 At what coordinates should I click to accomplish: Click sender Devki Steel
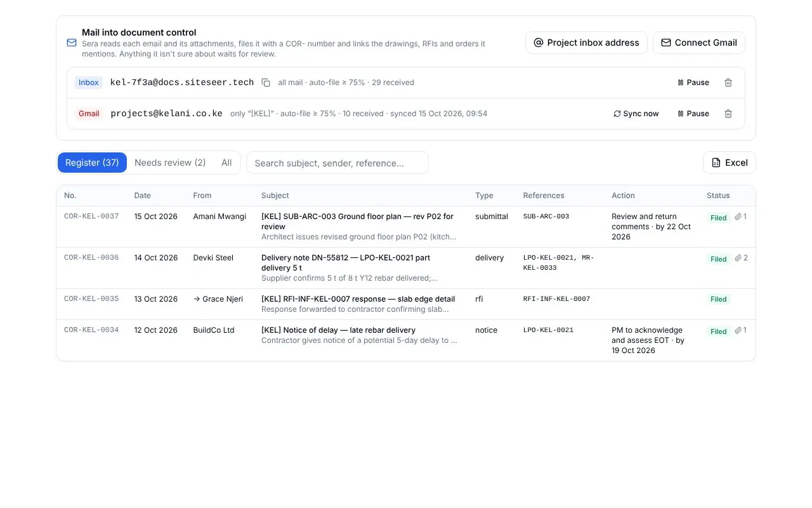click(213, 258)
